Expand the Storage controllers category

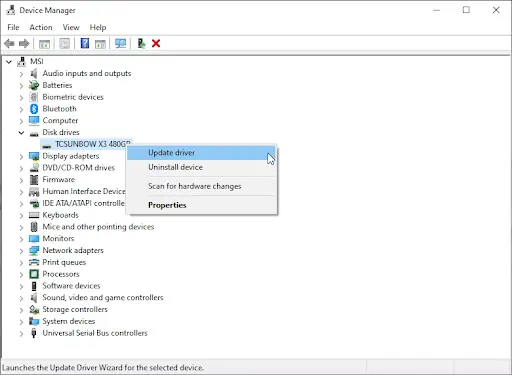21,310
